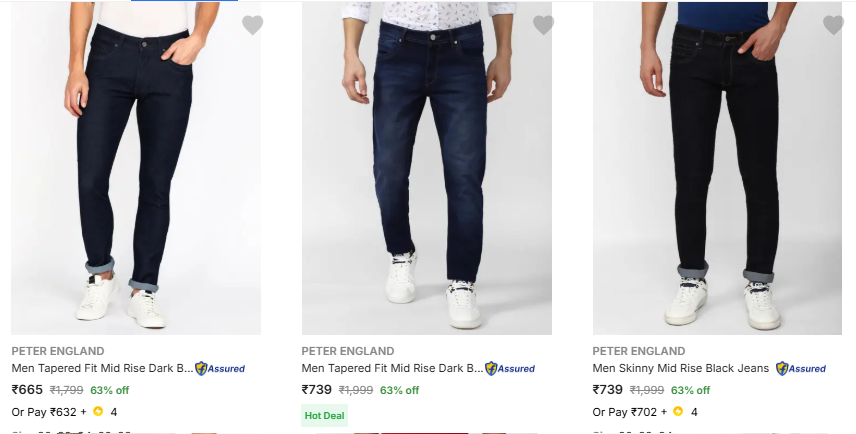Click the ₹665 price

(27, 390)
